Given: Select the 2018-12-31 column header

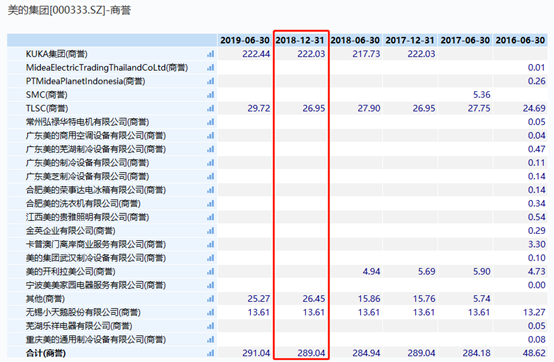Looking at the screenshot, I should [x=300, y=40].
